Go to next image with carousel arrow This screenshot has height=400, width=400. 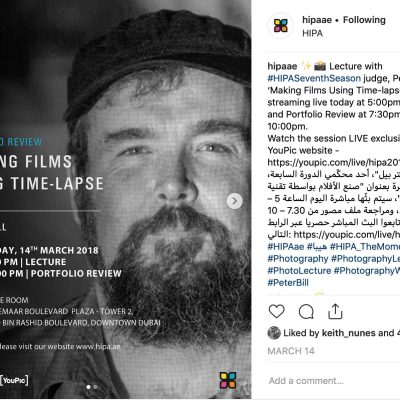[x=235, y=201]
